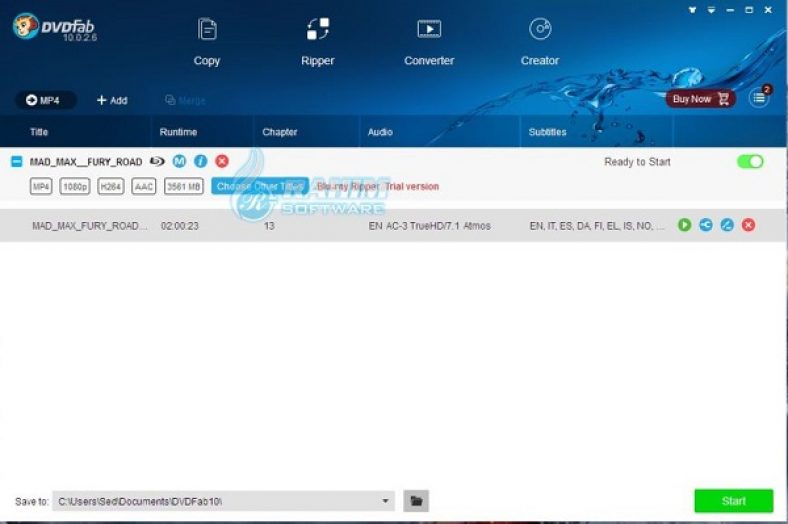The width and height of the screenshot is (788, 524).
Task: Open the video edit icon in title row
Action: 727,225
